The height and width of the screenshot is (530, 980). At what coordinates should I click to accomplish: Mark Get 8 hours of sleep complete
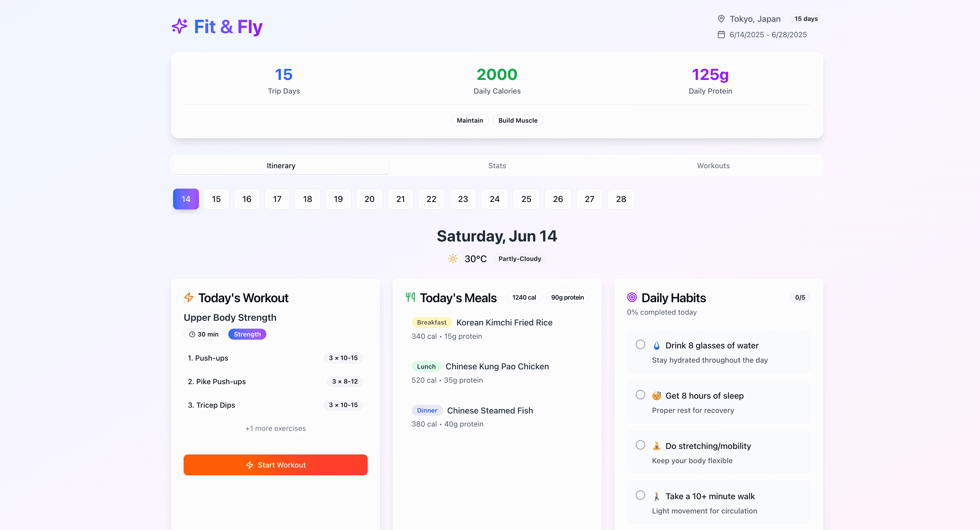640,395
